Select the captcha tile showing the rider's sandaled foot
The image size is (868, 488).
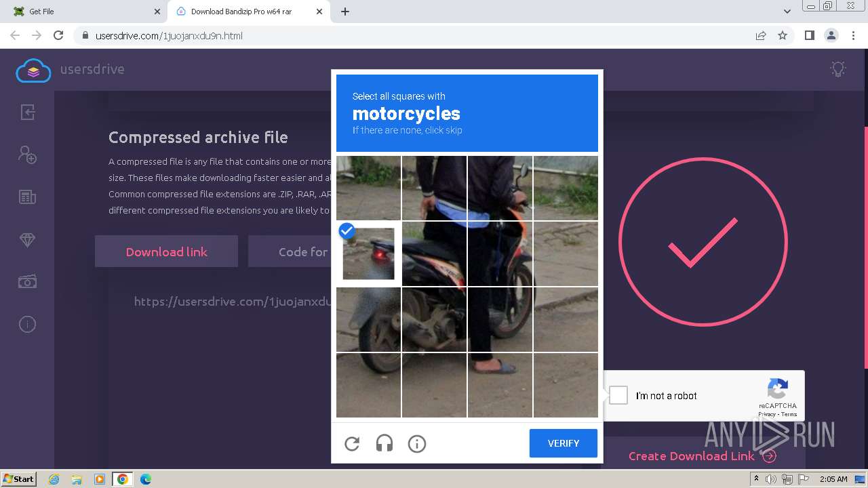500,385
